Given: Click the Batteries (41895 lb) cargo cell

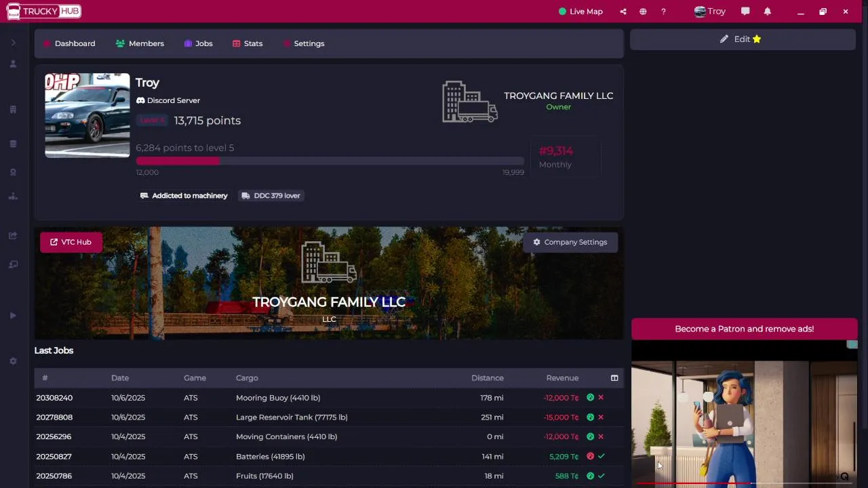Looking at the screenshot, I should [271, 456].
